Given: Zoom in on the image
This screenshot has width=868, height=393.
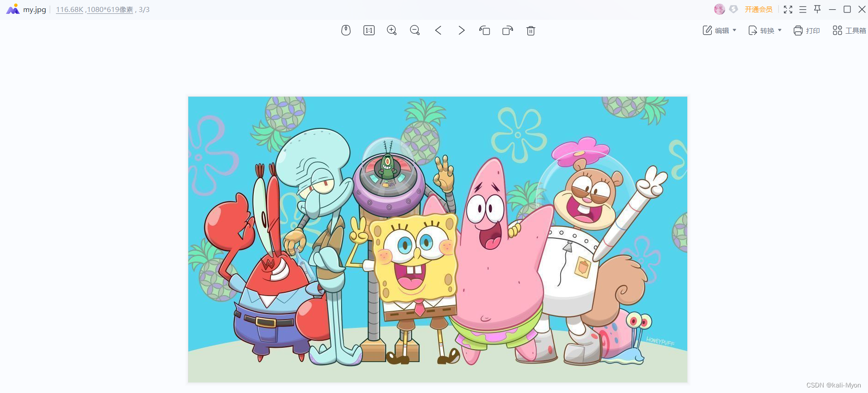Looking at the screenshot, I should pyautogui.click(x=392, y=30).
